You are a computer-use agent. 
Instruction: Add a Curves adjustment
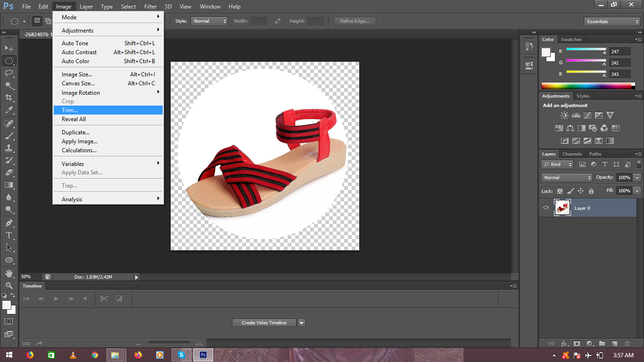pos(587,115)
